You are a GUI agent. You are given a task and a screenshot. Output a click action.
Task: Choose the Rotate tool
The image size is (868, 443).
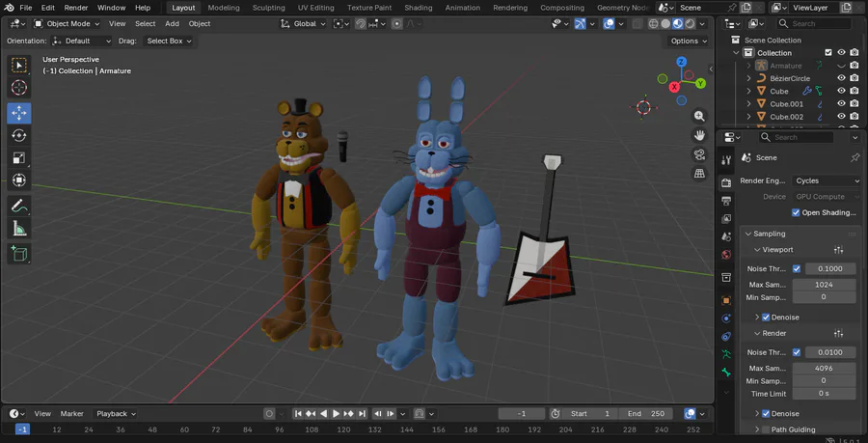point(19,135)
